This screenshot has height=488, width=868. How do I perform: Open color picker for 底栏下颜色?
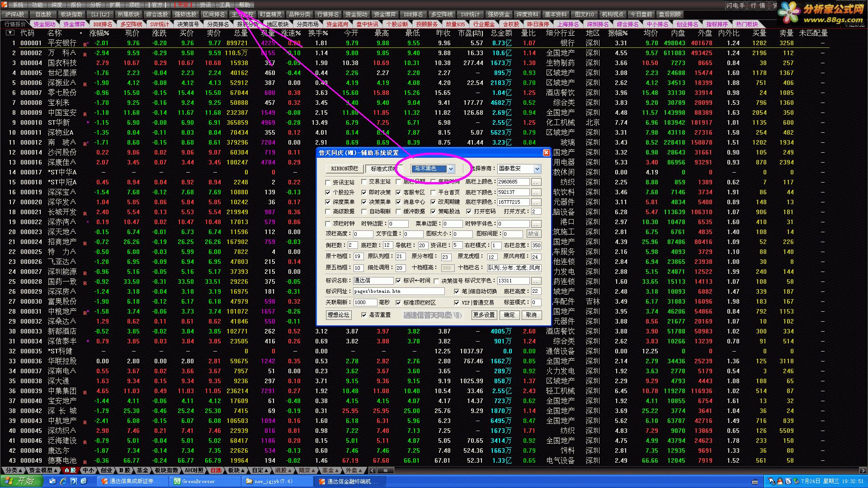point(536,192)
